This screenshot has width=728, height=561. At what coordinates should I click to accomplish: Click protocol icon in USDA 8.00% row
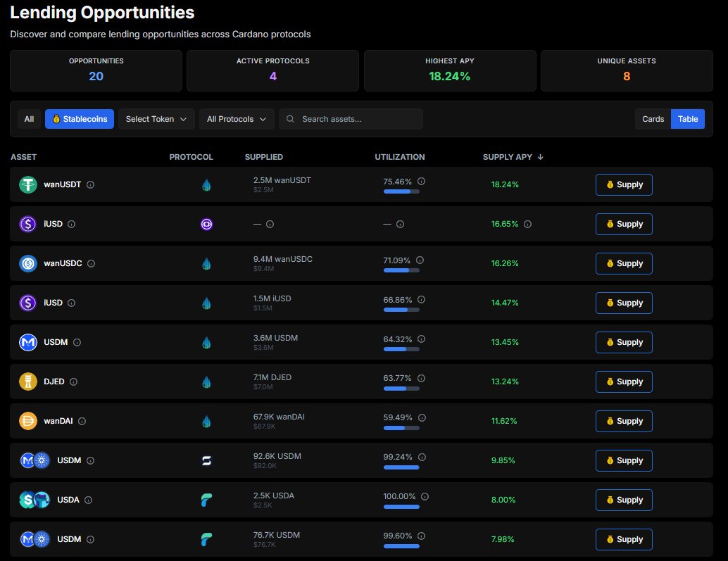[206, 500]
